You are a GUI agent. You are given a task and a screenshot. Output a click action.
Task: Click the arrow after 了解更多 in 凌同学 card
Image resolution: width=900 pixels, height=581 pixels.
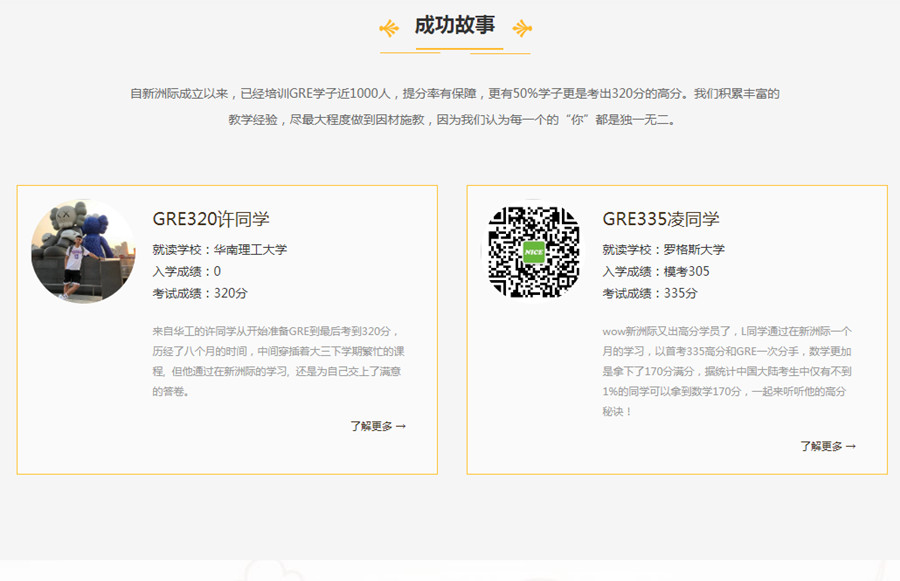[x=851, y=446]
